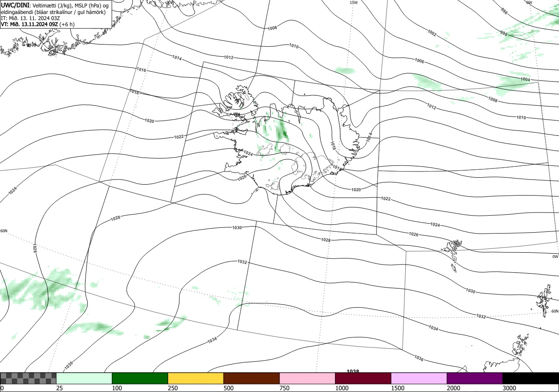Select the "IT: Mið. 13. 11. 2024 03Z" line
The width and height of the screenshot is (559, 392).
pos(31,18)
